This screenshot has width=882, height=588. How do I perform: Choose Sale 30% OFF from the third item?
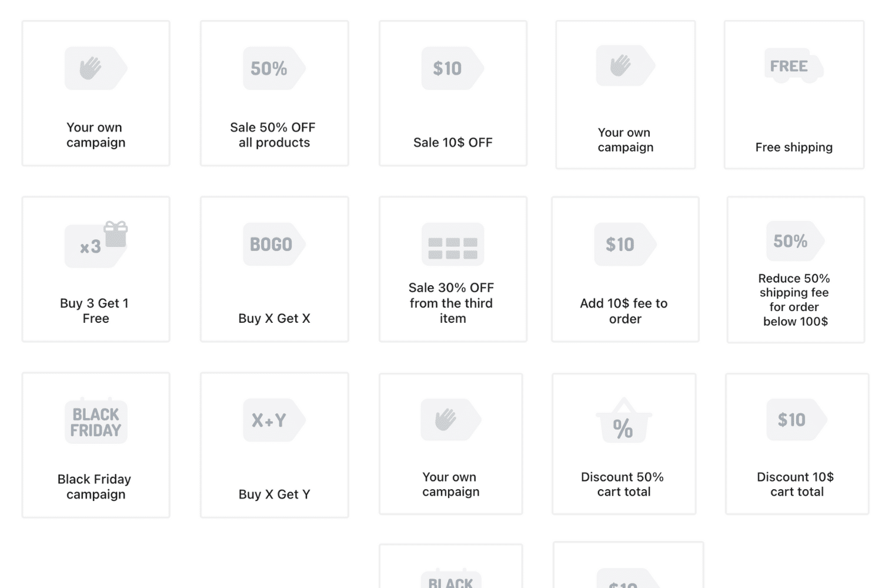(452, 303)
